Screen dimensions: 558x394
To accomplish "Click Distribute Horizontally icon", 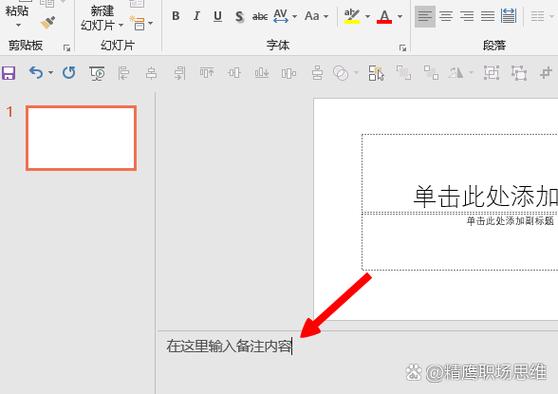I will tap(289, 73).
